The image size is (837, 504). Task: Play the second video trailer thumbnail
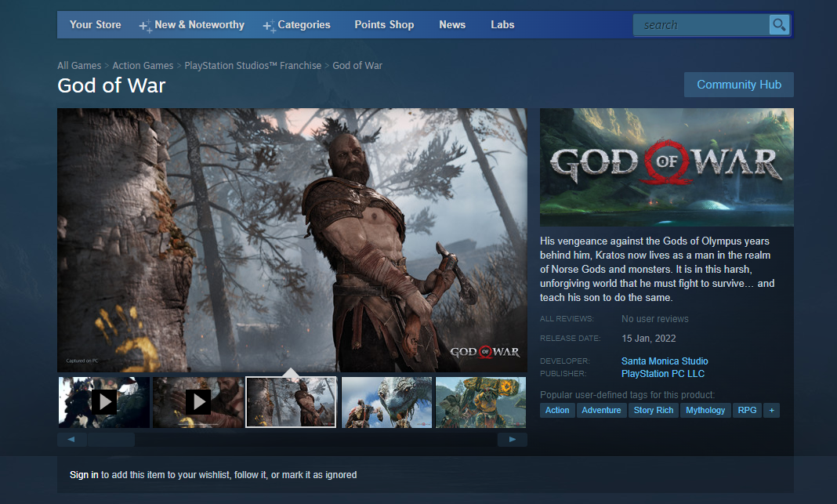click(x=197, y=402)
